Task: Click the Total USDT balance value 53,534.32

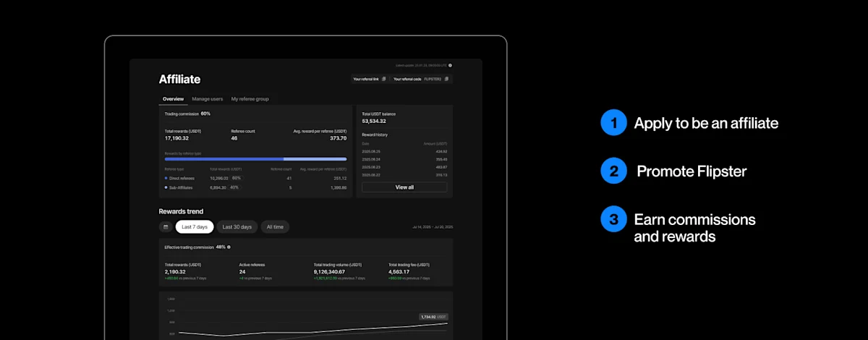Action: (x=375, y=122)
